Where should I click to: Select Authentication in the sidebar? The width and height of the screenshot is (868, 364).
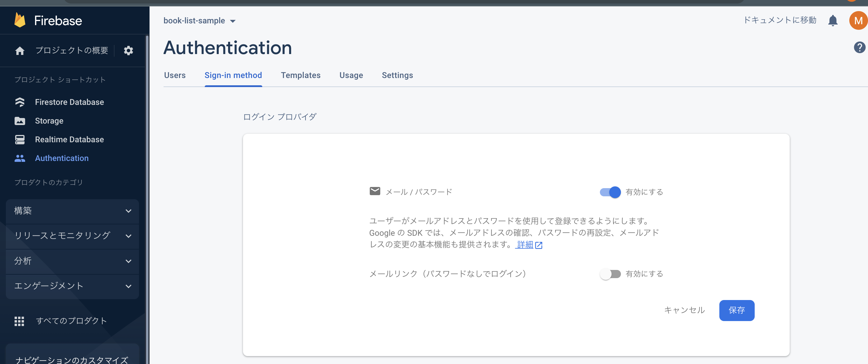tap(62, 158)
